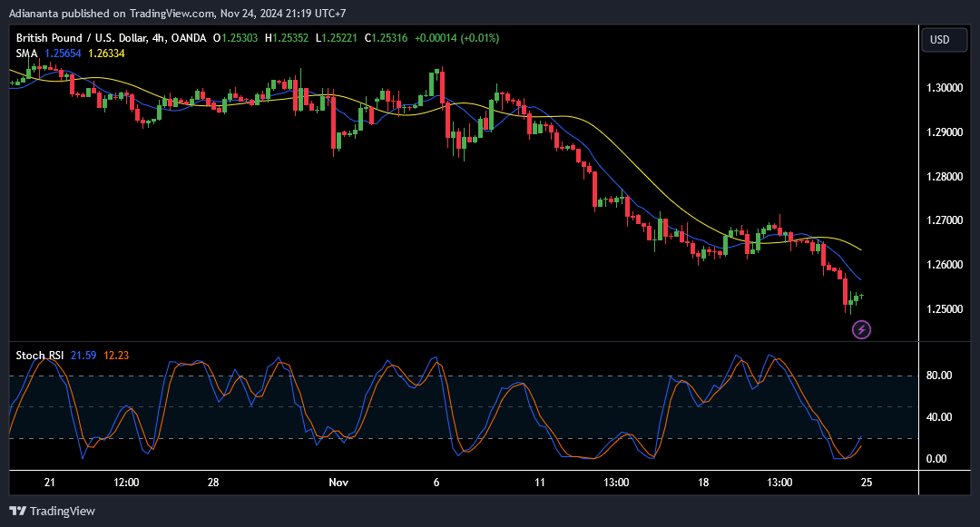Click the 40.00 Stoch RSI scale label

(939, 417)
